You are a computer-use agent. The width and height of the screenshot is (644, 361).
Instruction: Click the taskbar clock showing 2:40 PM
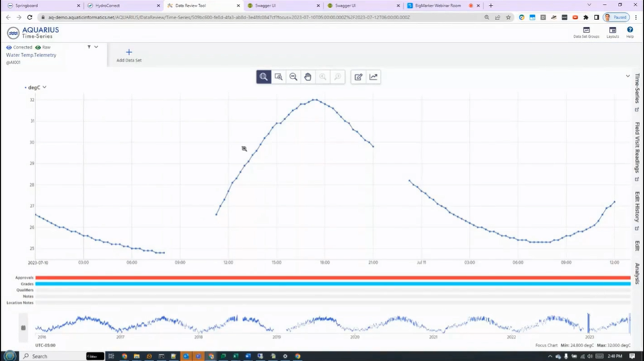615,356
